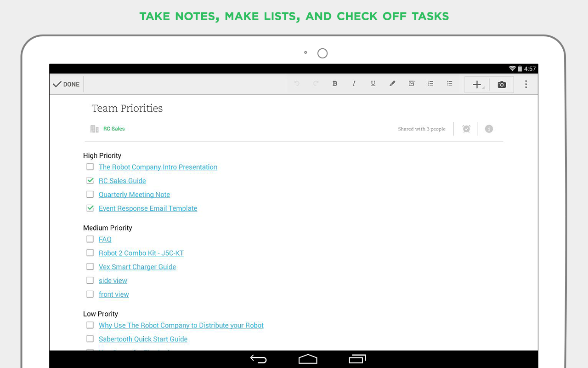
Task: Tick the FAQ checkbox
Action: pos(90,239)
